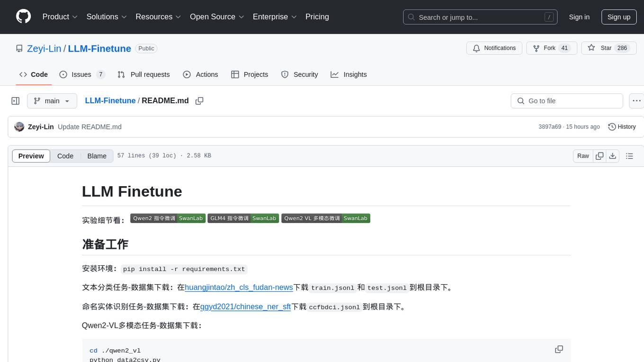This screenshot has width=644, height=362.
Task: Select the Code view
Action: click(65, 156)
